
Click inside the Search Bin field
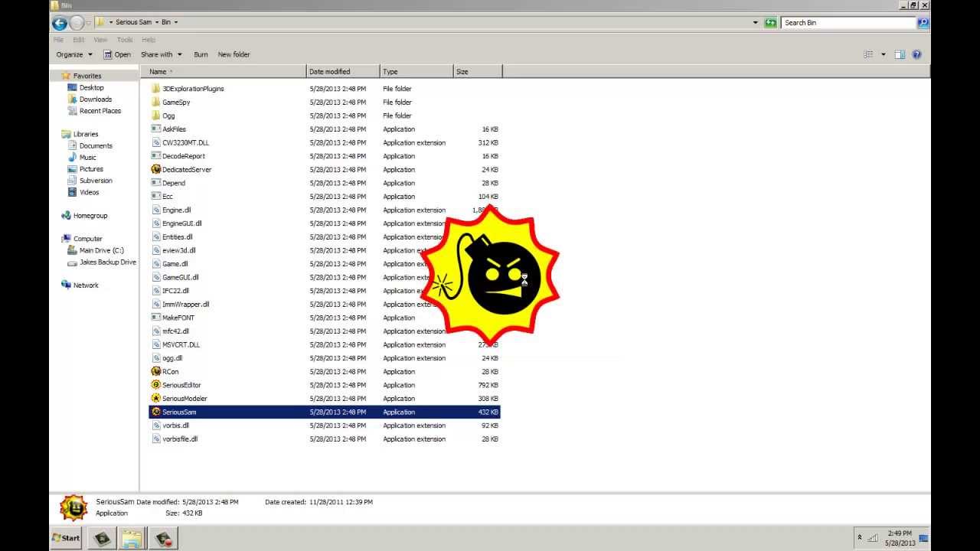(842, 22)
